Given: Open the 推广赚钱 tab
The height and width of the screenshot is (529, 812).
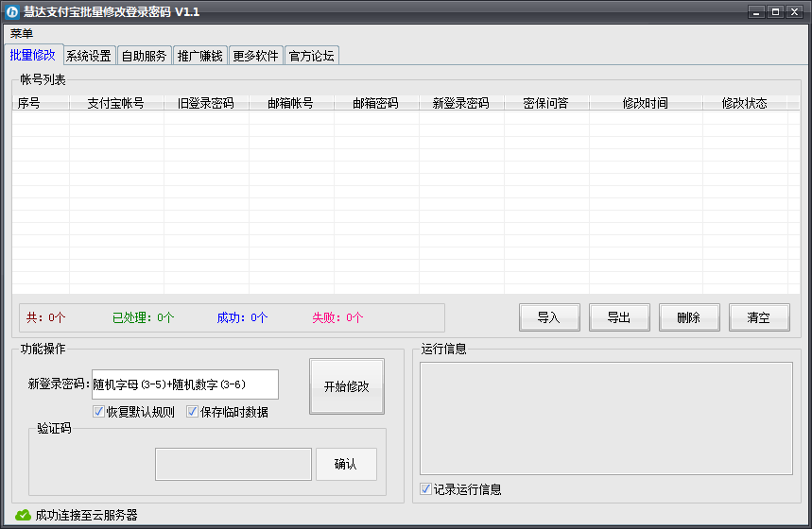Looking at the screenshot, I should 199,56.
